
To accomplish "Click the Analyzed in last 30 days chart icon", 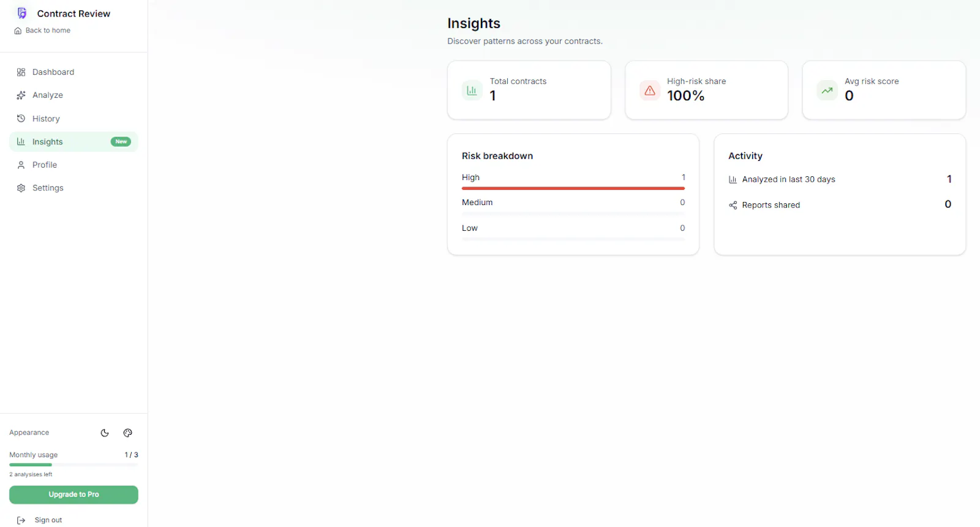I will (x=733, y=179).
